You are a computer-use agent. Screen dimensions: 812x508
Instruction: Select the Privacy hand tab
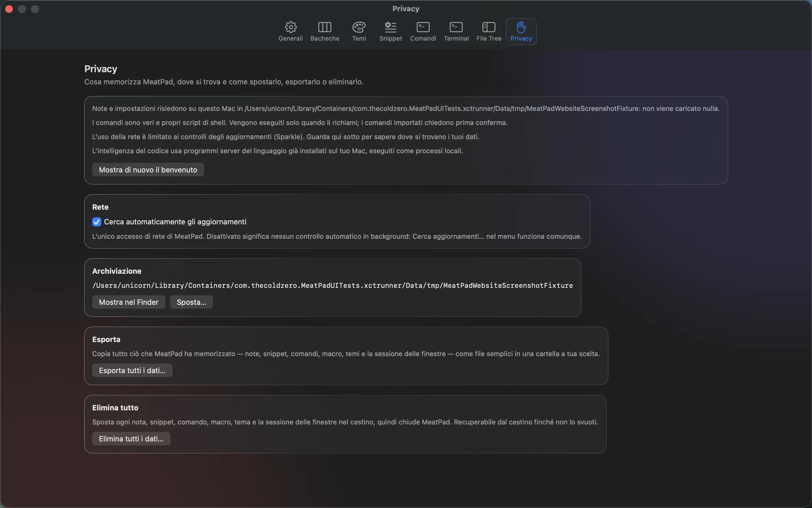point(521,32)
